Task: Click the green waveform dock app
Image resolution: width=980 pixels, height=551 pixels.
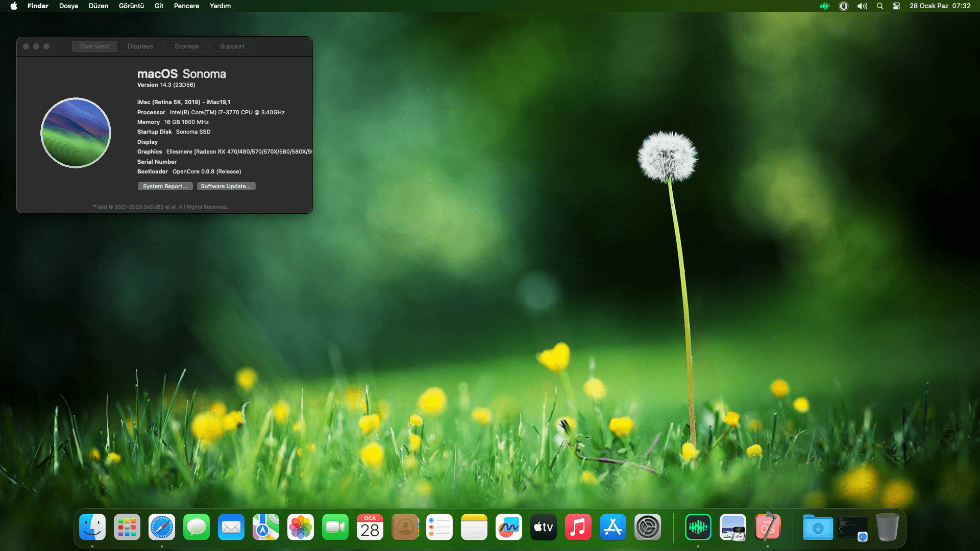Action: coord(698,527)
